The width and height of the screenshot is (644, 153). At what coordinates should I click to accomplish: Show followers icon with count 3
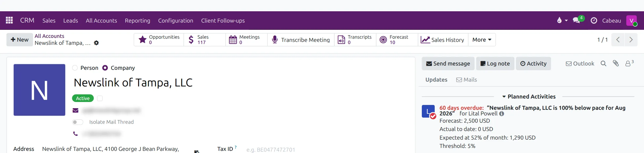629,63
